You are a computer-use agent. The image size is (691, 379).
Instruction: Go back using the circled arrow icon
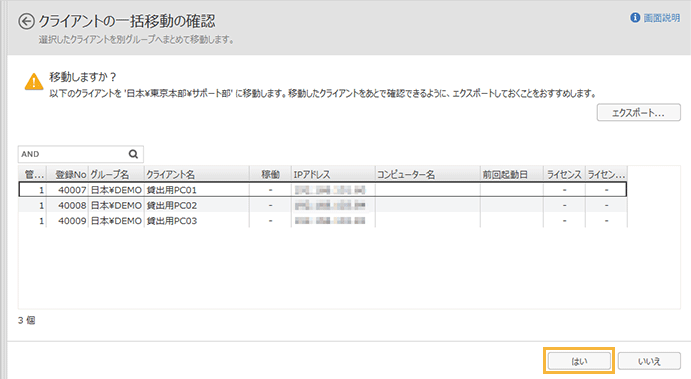(x=26, y=21)
